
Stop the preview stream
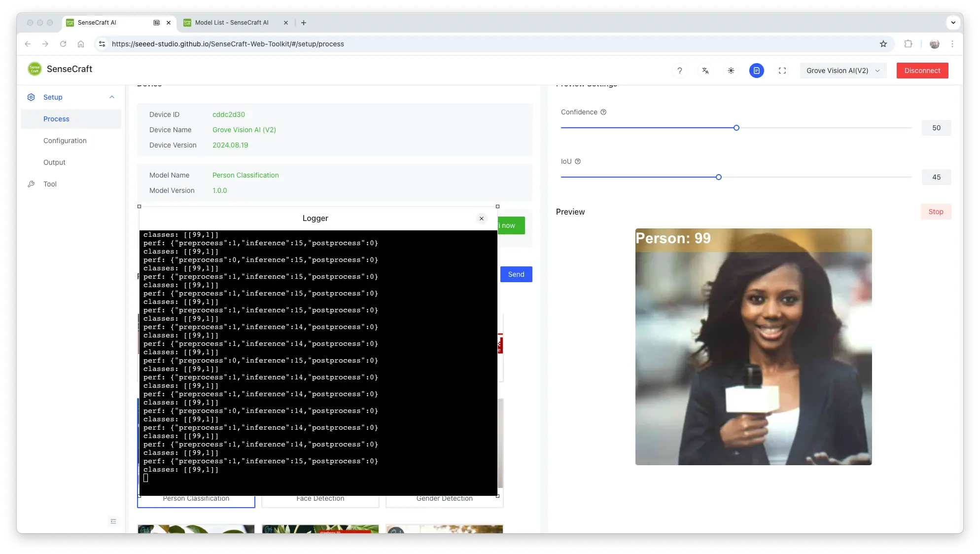pyautogui.click(x=935, y=212)
